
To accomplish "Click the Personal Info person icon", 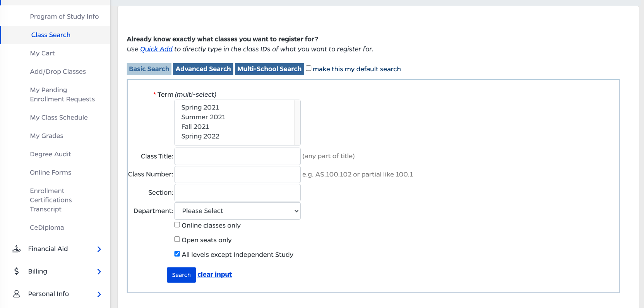I will click(16, 294).
